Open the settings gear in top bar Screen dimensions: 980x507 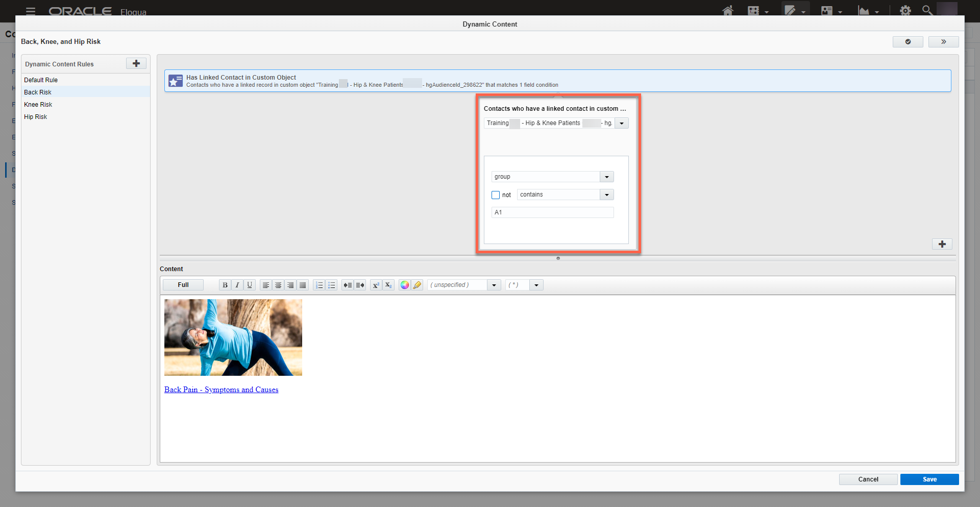coord(905,11)
